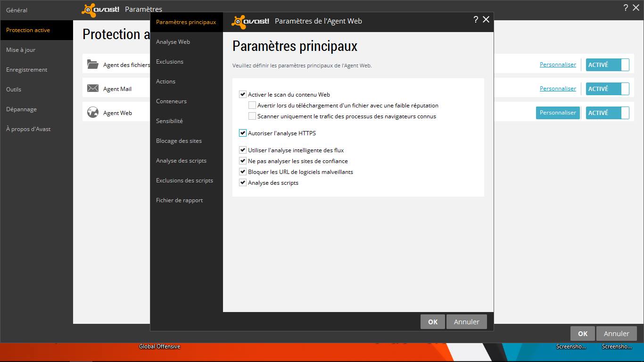The height and width of the screenshot is (362, 644).
Task: Open the Sensibilité section
Action: click(x=186, y=121)
